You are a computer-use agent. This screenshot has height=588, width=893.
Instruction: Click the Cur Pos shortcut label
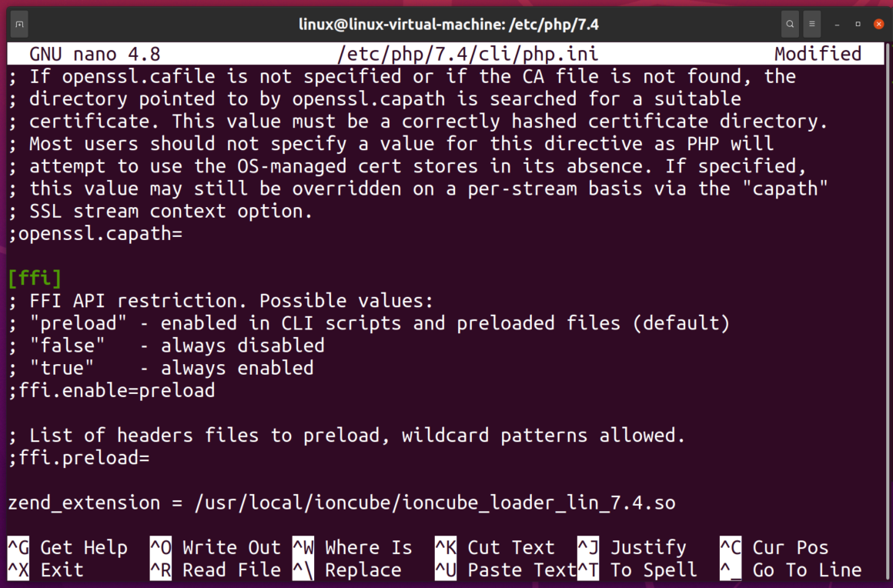[x=790, y=547]
